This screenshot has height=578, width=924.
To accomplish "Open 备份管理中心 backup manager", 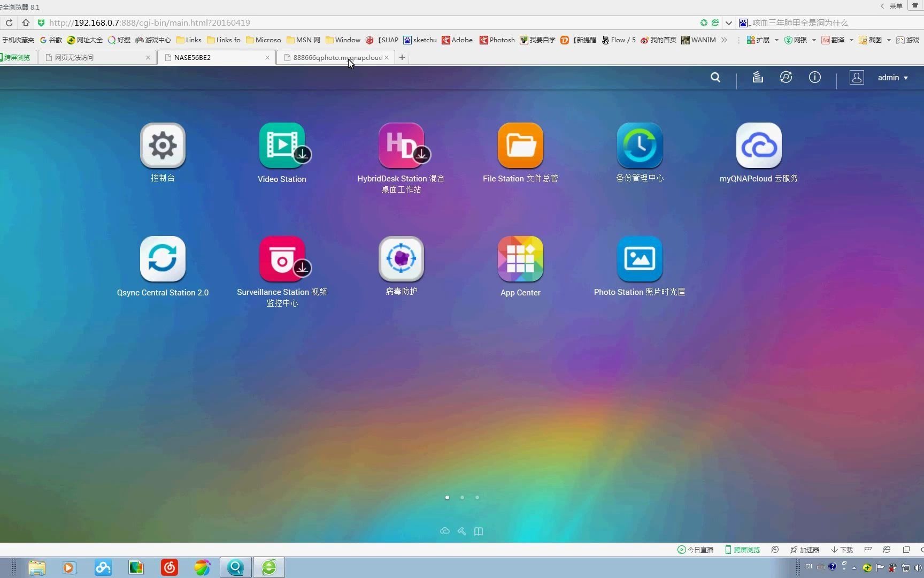I will 640,146.
